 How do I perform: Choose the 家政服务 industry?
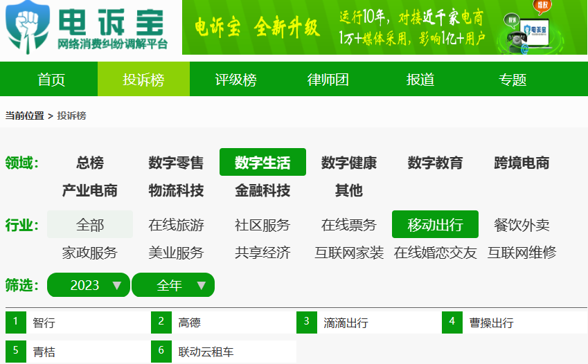pyautogui.click(x=90, y=253)
